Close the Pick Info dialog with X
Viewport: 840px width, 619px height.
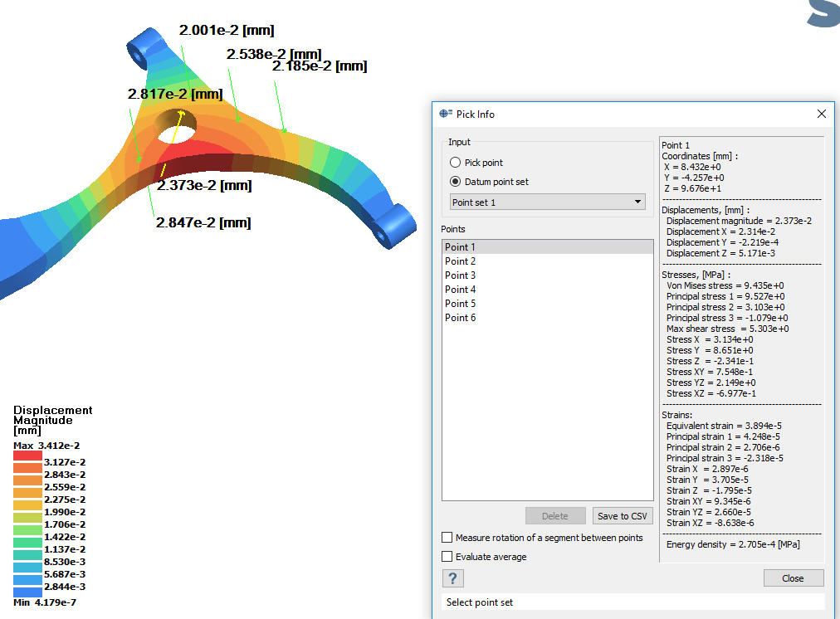click(822, 114)
